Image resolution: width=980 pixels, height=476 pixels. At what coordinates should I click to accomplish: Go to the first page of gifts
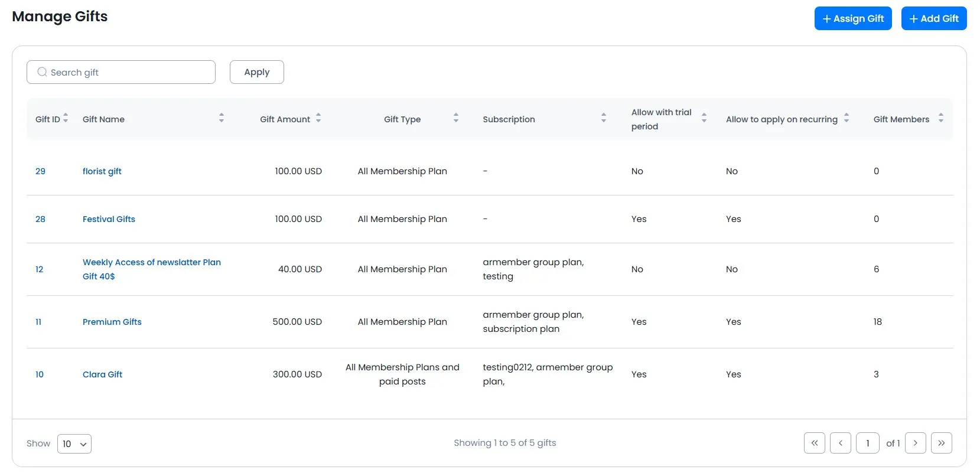pyautogui.click(x=815, y=443)
